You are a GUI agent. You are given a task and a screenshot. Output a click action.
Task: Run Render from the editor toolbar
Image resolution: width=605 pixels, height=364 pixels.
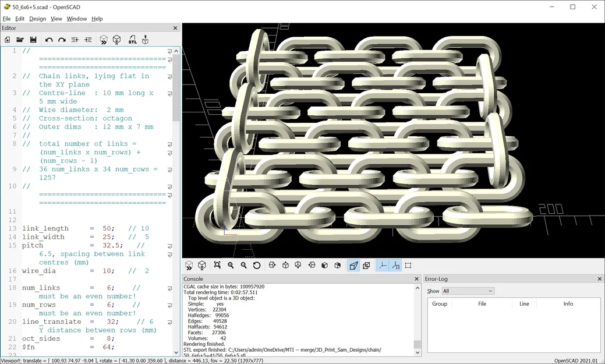click(116, 40)
